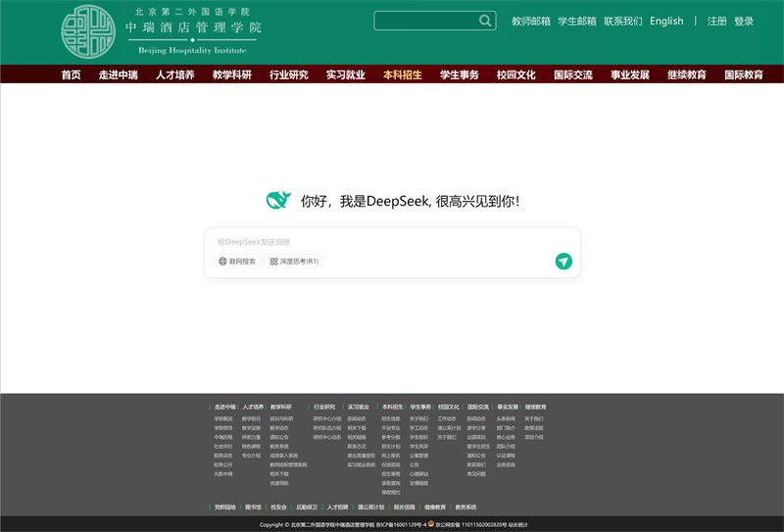Open 党群园地 in footer quick links
Viewport: 784px width, 532px height.
point(225,507)
